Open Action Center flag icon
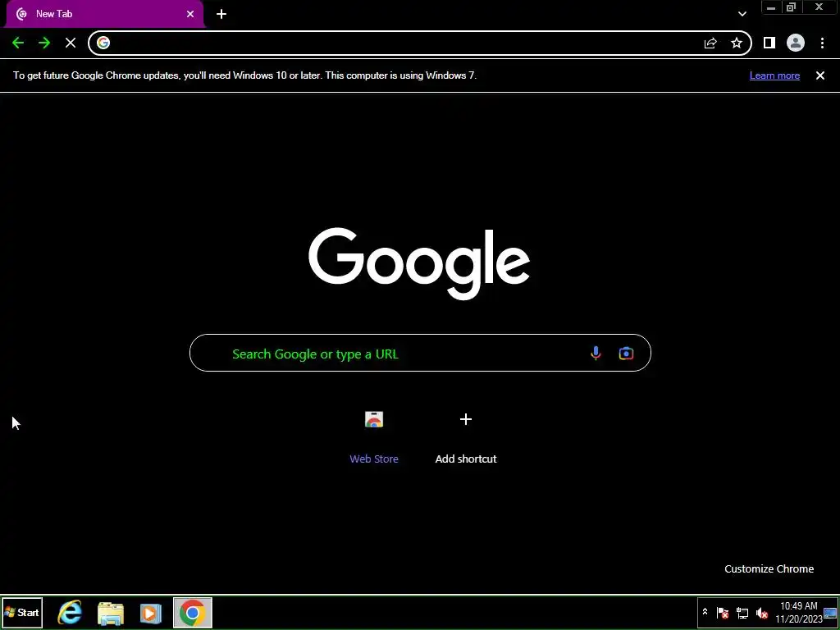The width and height of the screenshot is (840, 630). 723,612
